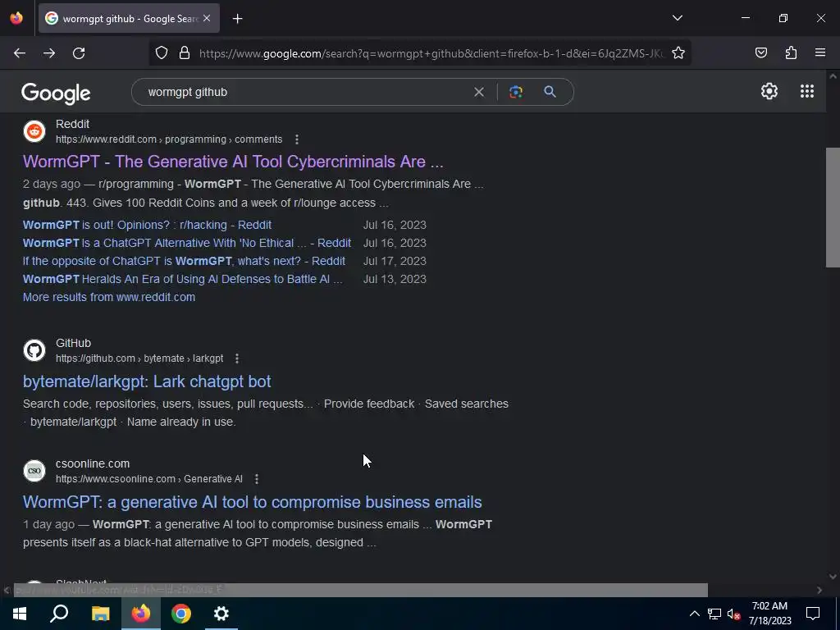Screen dimensions: 840x630
Task: Switch to Firefox in the taskbar
Action: coord(141,614)
